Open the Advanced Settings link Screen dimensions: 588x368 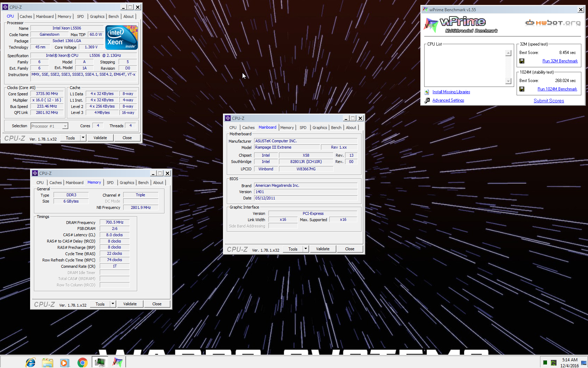(448, 100)
